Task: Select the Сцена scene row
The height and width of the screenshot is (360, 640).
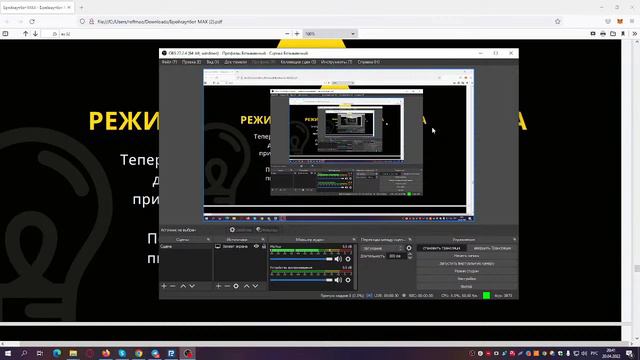Action: 186,247
